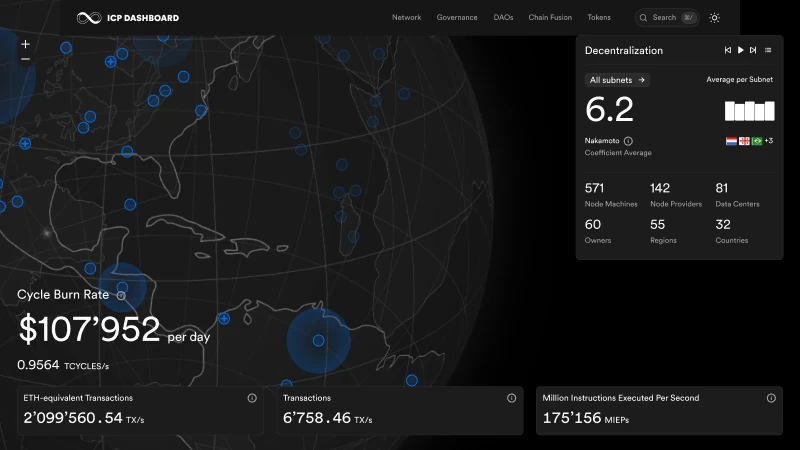Open the 60 Owners stat
This screenshot has width=800, height=450.
tap(598, 231)
